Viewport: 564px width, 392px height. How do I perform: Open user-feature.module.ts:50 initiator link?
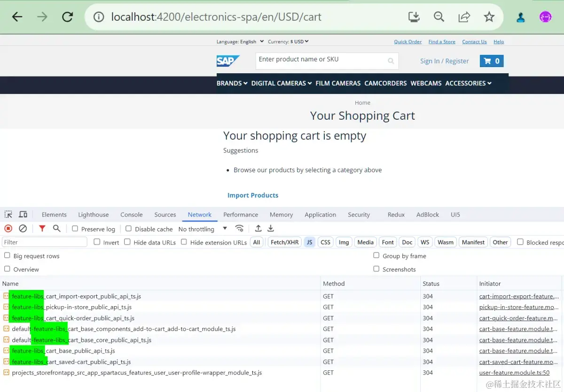coord(514,373)
